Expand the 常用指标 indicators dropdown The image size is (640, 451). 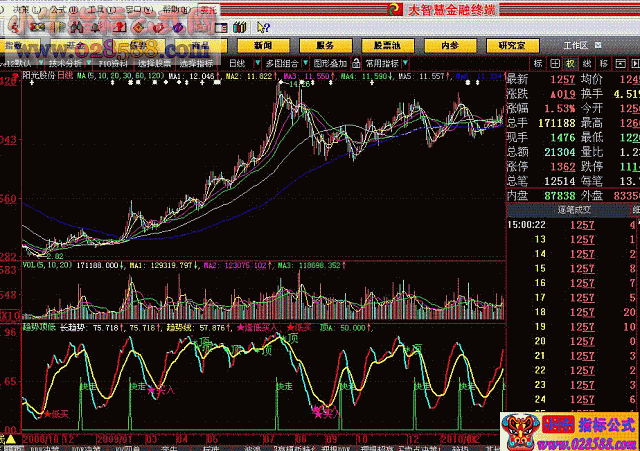383,62
